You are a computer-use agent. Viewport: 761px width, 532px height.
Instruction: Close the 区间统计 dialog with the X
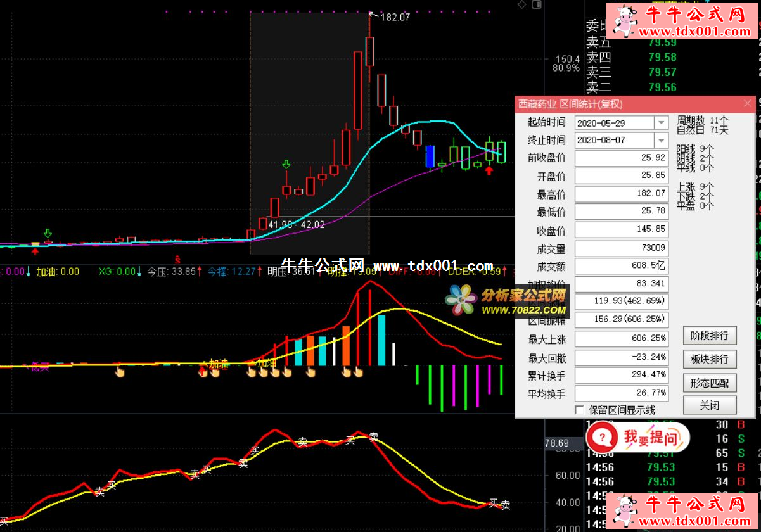pyautogui.click(x=748, y=104)
